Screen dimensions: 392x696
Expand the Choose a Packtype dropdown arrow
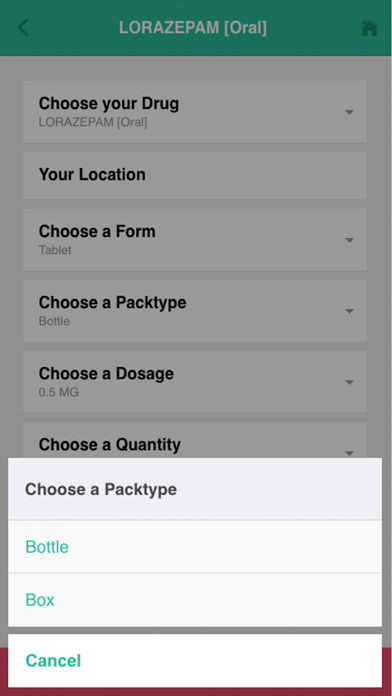[349, 311]
